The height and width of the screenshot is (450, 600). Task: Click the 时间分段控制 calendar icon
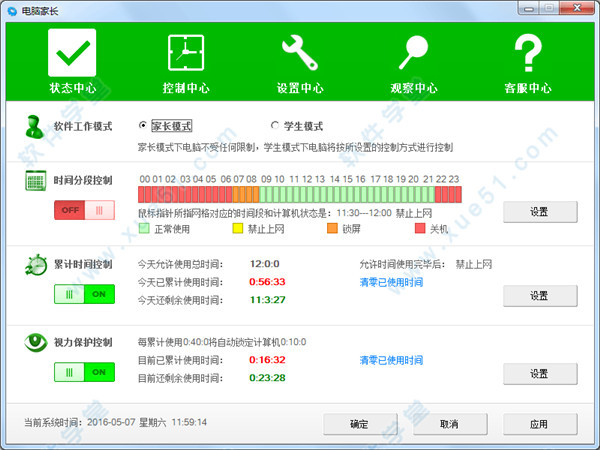pyautogui.click(x=36, y=181)
